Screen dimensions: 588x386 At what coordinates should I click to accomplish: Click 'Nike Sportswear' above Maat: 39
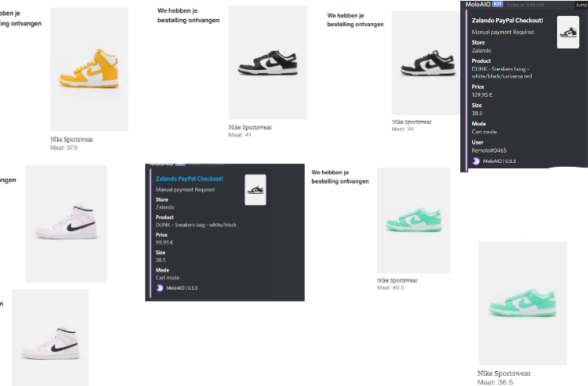(412, 122)
